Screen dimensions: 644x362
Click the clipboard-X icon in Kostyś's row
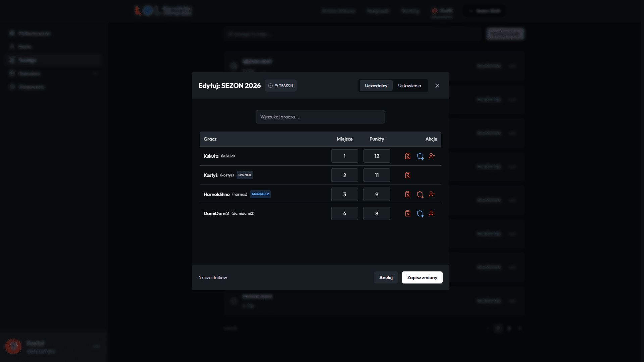408,175
